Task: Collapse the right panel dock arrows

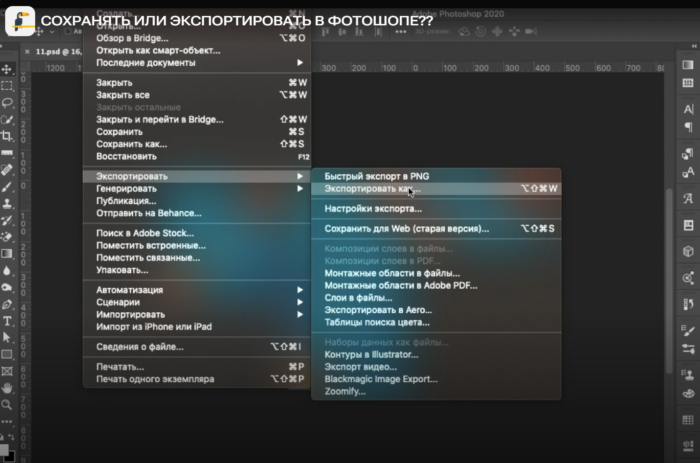Action: pos(694,46)
